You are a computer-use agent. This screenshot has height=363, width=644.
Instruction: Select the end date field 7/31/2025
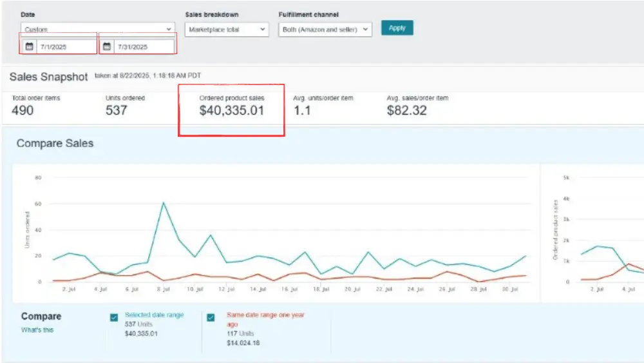point(143,47)
